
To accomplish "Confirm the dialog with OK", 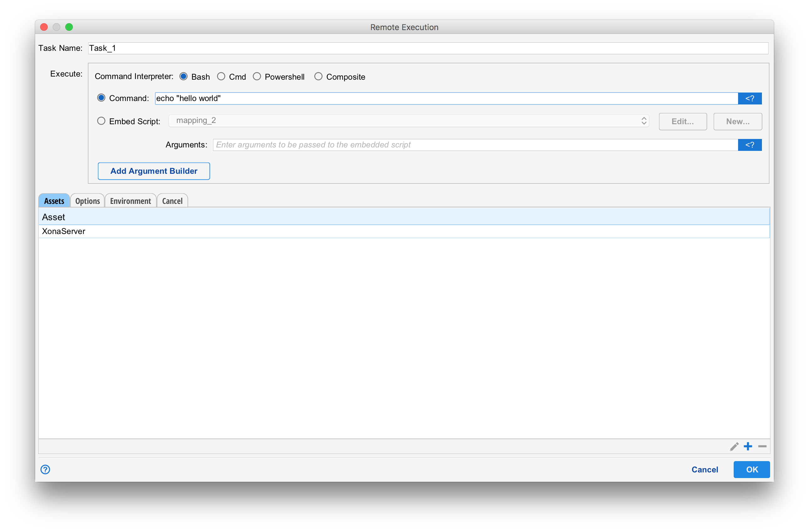I will point(752,470).
